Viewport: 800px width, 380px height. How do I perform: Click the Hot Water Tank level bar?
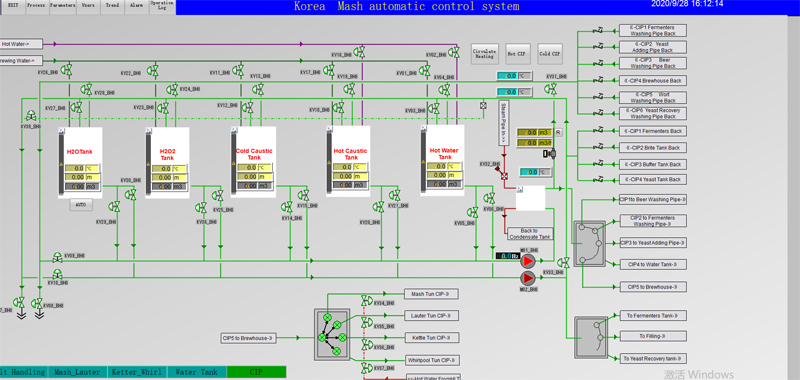pyautogui.click(x=423, y=161)
